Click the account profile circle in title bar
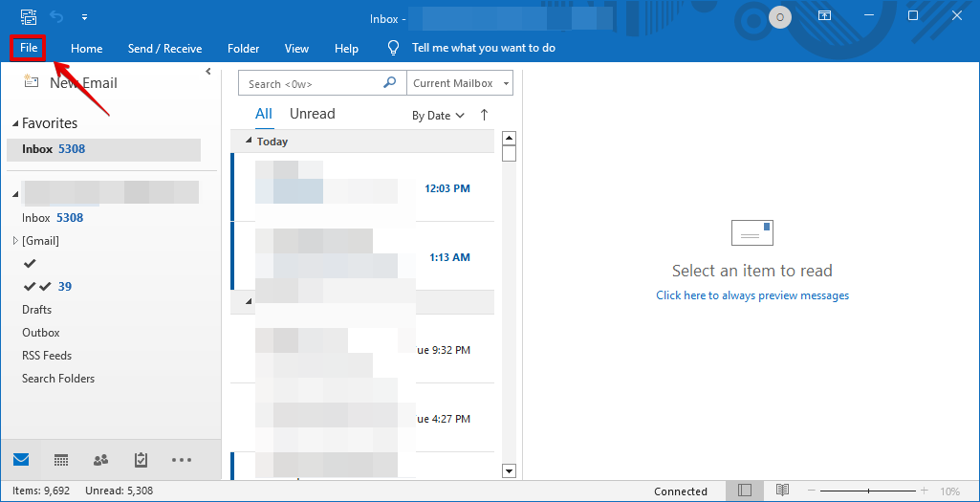 click(x=779, y=17)
